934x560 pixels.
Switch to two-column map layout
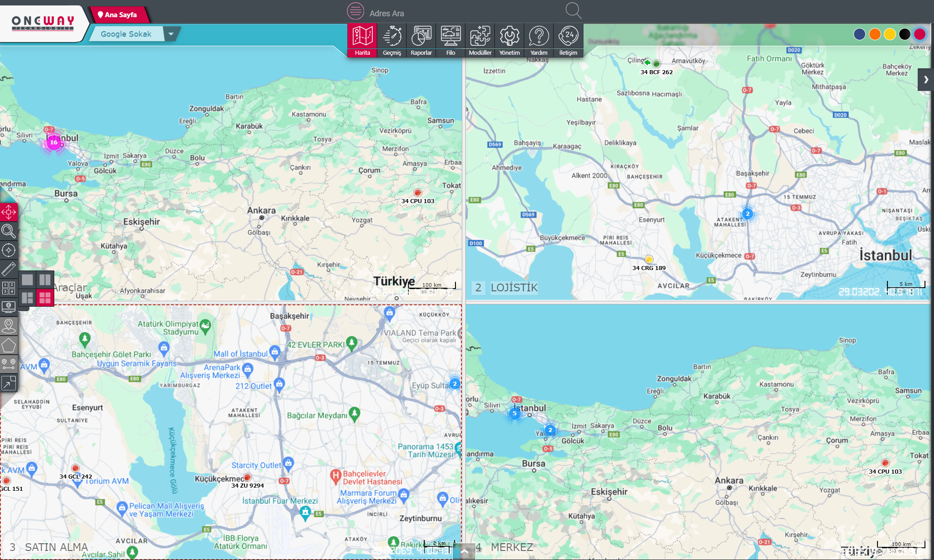click(45, 280)
